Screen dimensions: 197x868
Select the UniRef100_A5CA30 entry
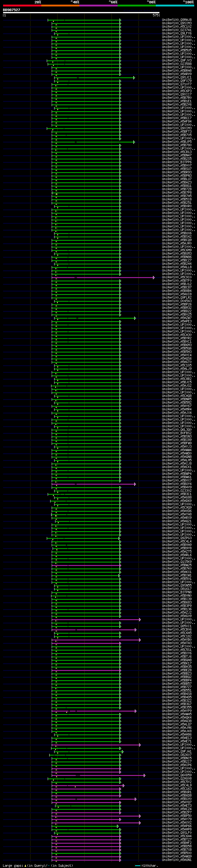click(177, 335)
